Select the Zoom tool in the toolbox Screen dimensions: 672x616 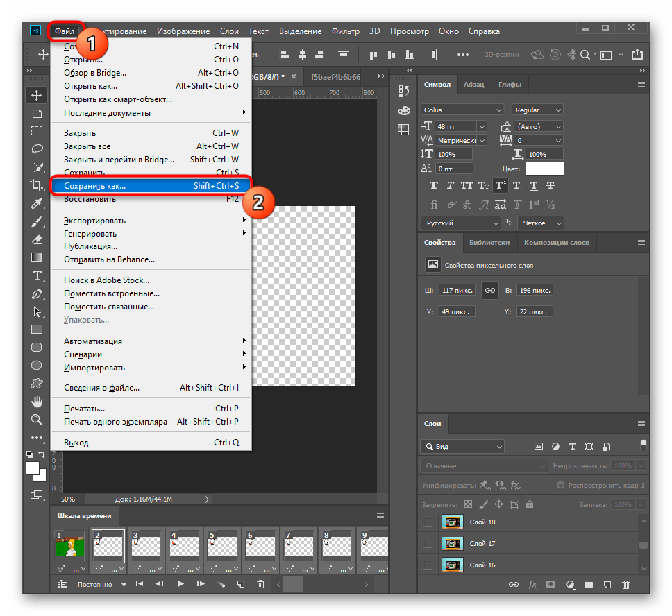point(36,420)
